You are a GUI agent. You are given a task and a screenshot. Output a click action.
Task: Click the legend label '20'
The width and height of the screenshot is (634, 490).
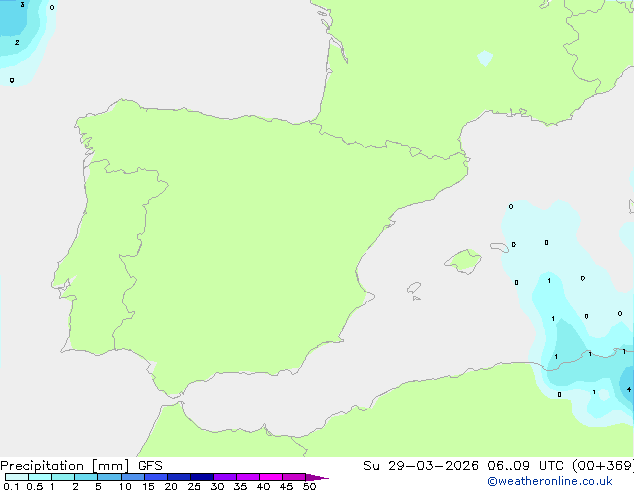pos(171,486)
